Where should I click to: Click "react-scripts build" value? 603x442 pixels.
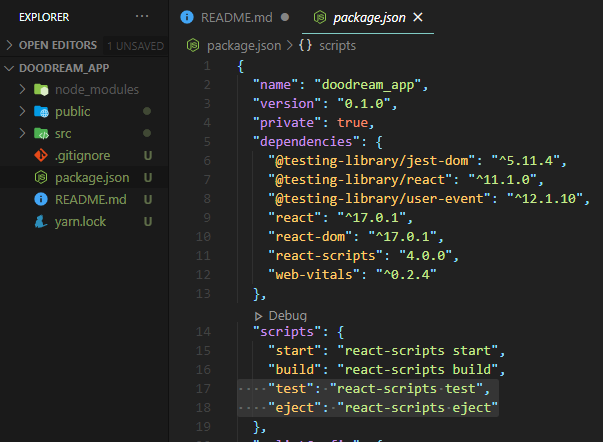[418, 370]
